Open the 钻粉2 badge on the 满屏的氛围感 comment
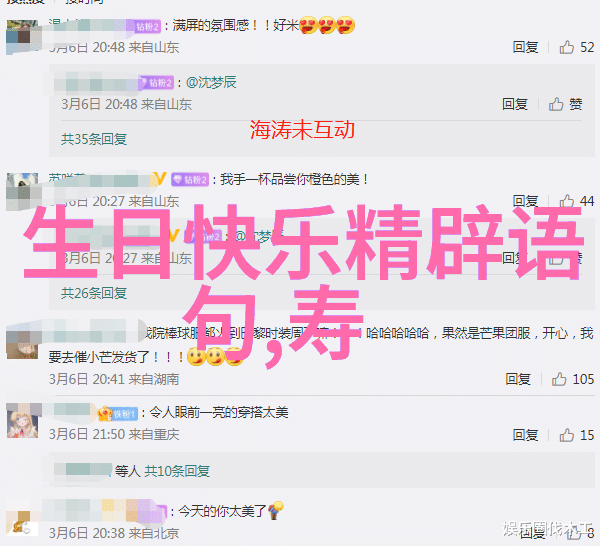600x546 pixels. coord(148,26)
